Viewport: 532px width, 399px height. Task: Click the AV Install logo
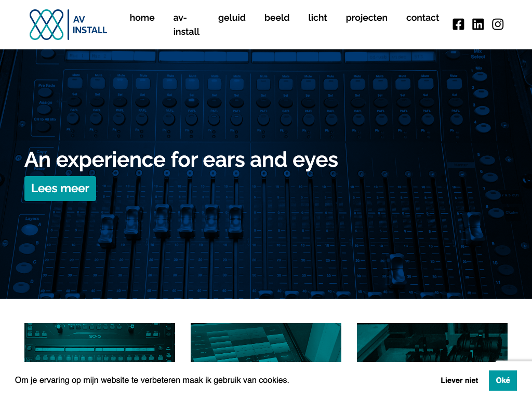[68, 24]
